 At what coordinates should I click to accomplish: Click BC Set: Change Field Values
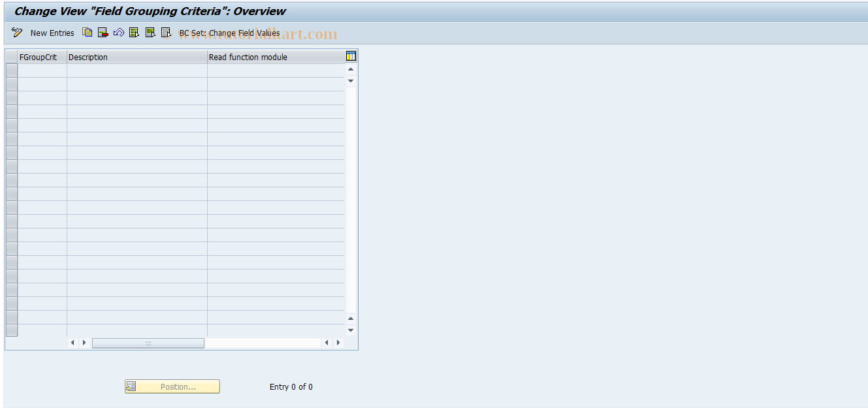(229, 33)
